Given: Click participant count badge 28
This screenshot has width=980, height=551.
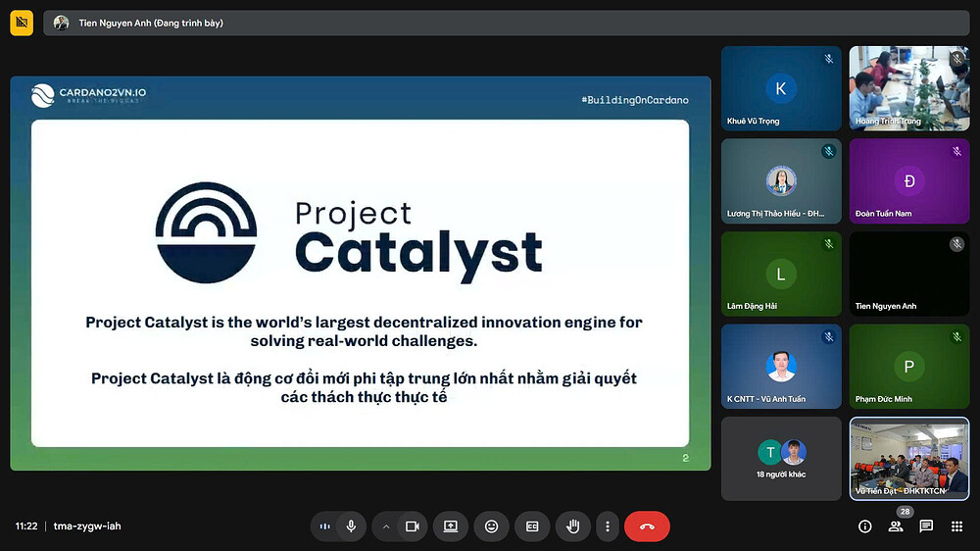Looking at the screenshot, I should click(905, 512).
